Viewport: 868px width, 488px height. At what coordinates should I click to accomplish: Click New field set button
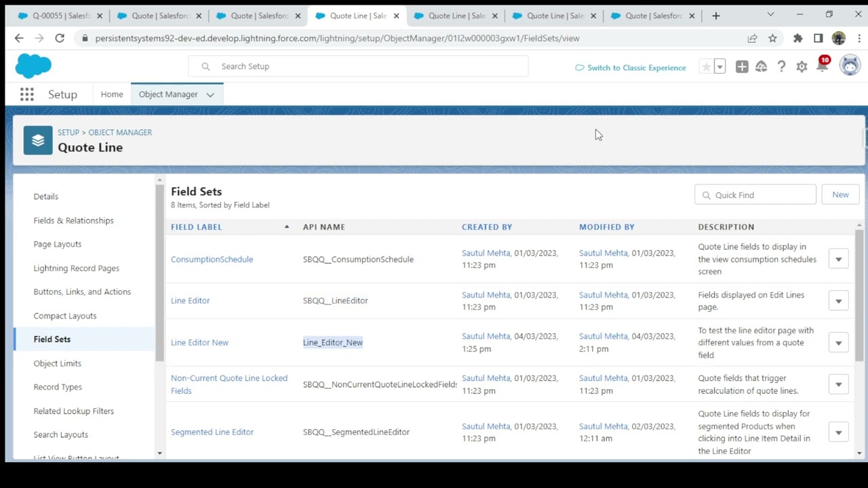click(x=840, y=195)
